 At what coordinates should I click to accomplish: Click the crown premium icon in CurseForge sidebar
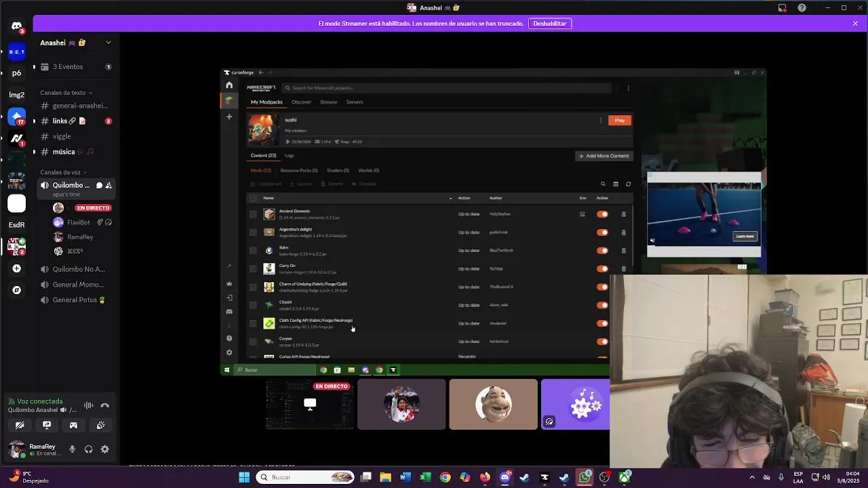(x=229, y=283)
